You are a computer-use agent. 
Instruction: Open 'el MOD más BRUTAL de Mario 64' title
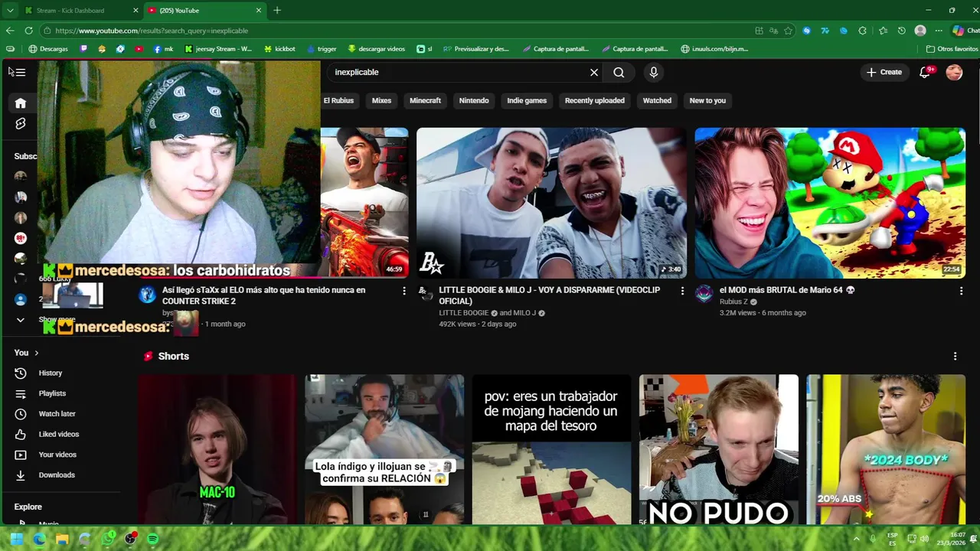[x=787, y=291]
